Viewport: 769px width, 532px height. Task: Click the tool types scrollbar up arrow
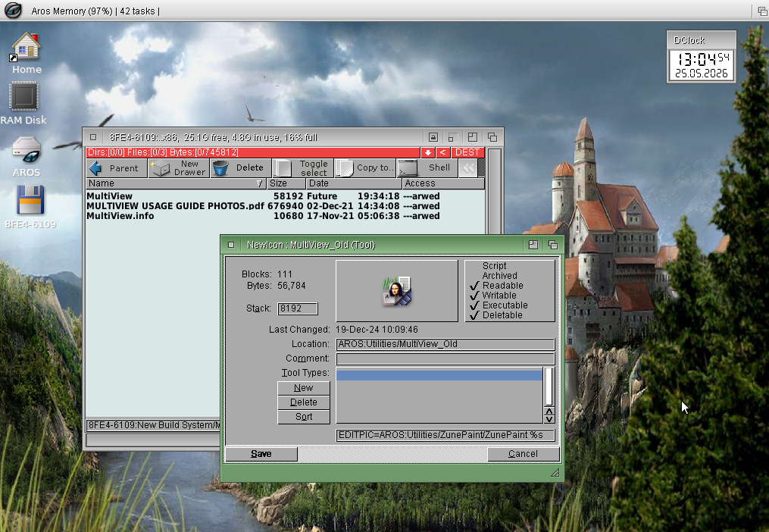coord(549,412)
